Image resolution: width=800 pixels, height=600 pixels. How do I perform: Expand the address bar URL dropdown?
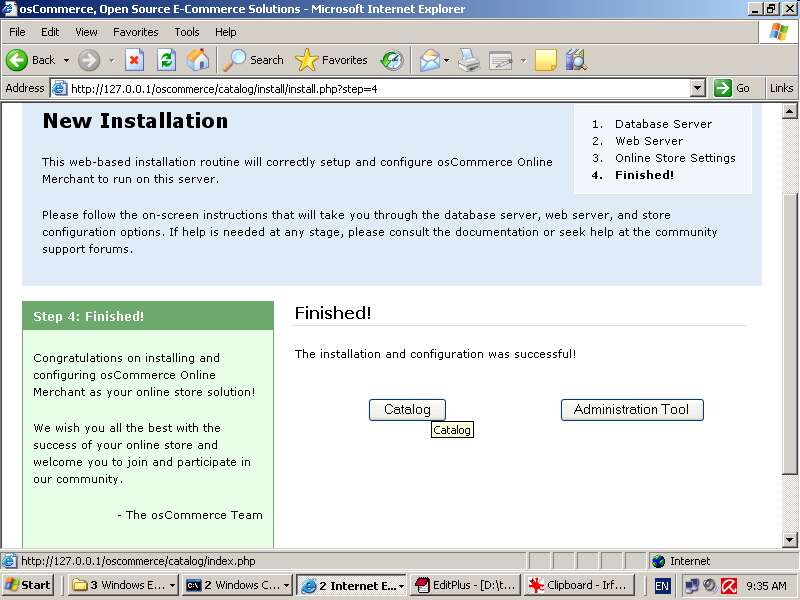698,88
